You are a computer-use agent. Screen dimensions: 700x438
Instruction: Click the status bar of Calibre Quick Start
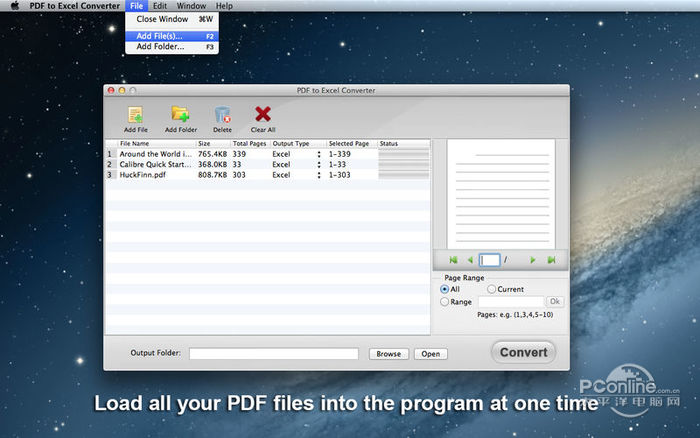pos(404,165)
